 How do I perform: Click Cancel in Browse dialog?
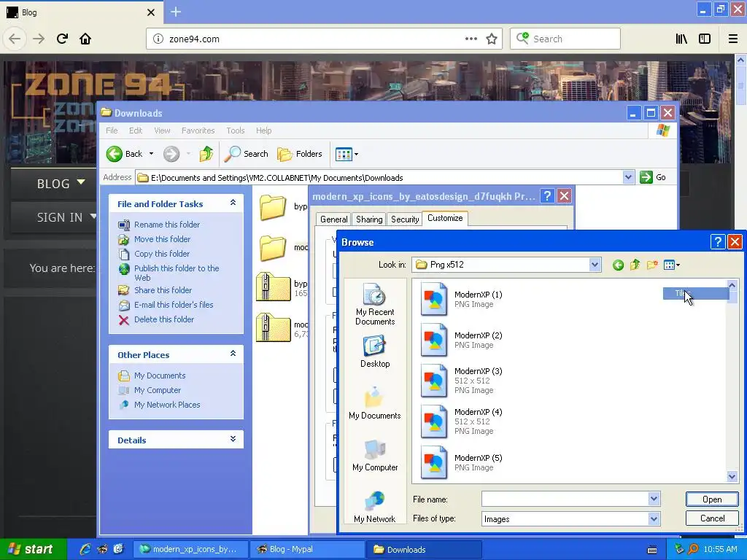click(x=712, y=518)
